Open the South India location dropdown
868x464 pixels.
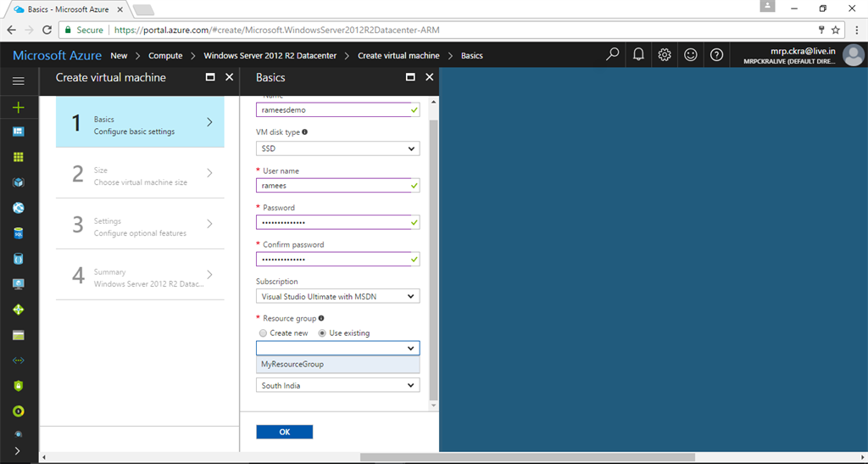click(337, 385)
